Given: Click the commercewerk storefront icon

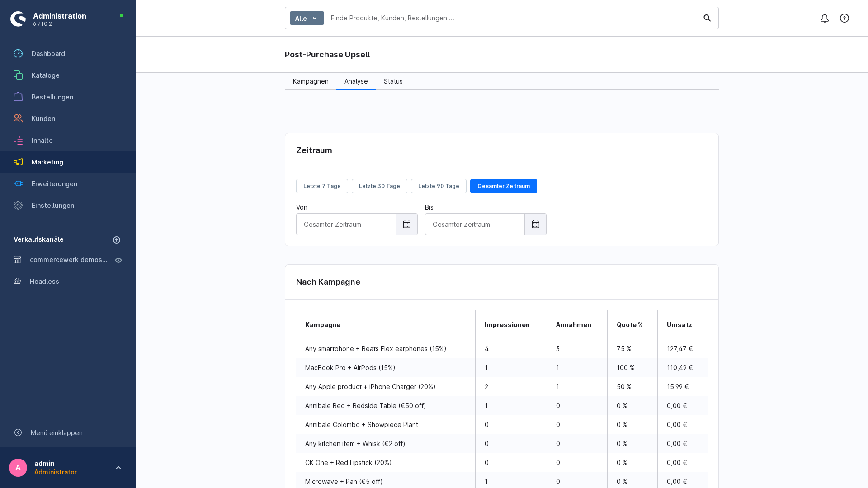Looking at the screenshot, I should tap(17, 260).
